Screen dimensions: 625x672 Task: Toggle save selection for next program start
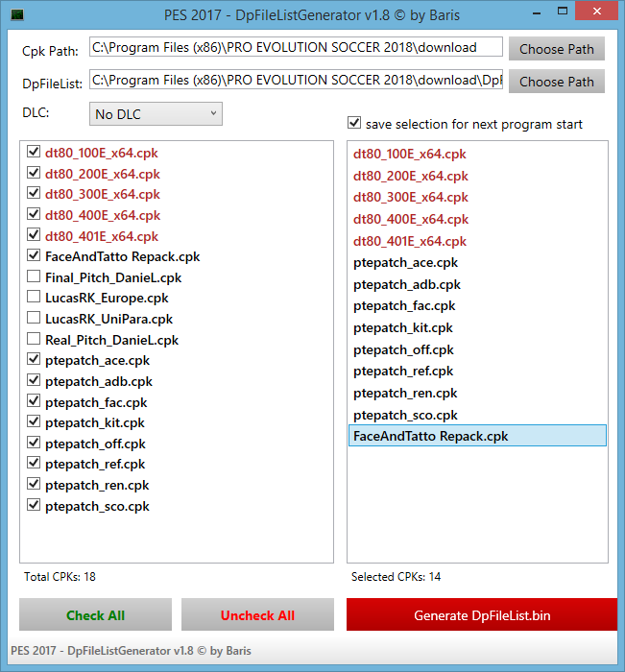pos(354,123)
